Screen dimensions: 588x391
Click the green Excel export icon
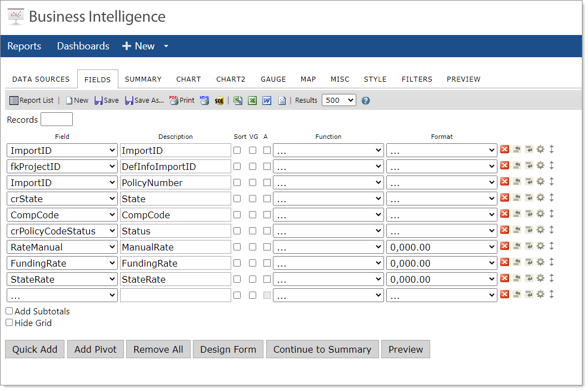[x=252, y=101]
